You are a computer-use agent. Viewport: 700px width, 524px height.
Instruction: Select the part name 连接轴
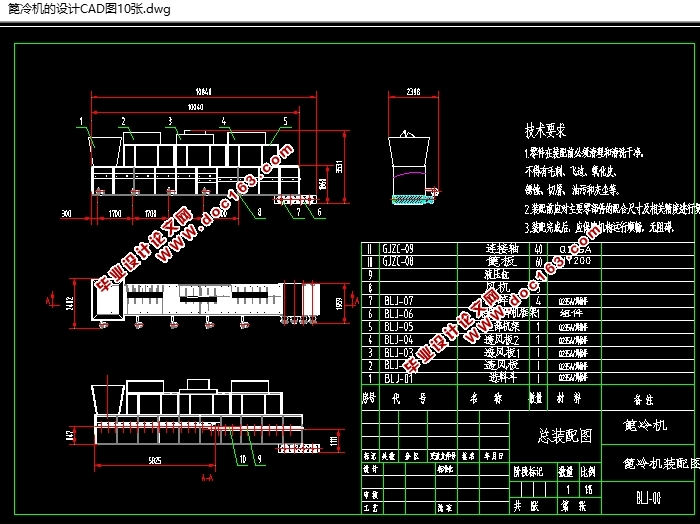[501, 249]
